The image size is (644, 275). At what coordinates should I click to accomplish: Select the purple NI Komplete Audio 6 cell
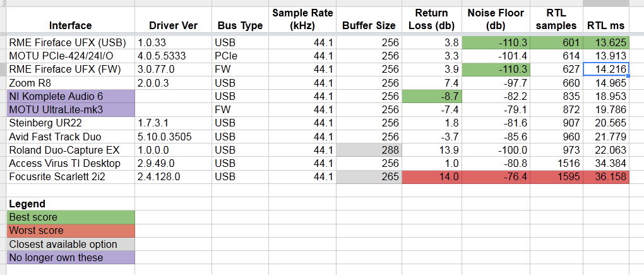[71, 97]
